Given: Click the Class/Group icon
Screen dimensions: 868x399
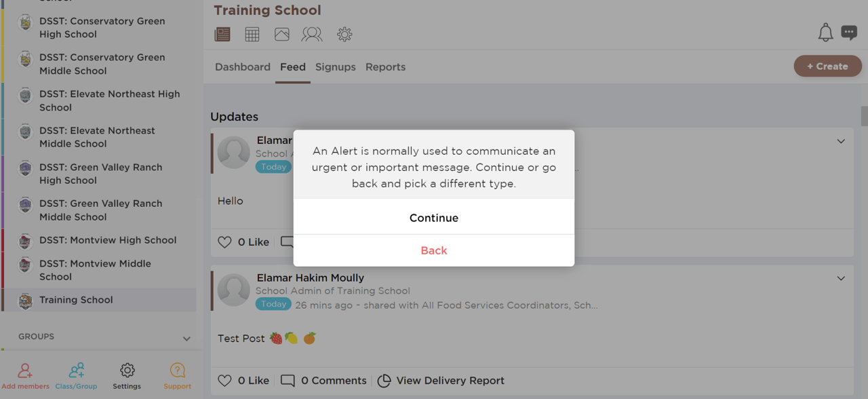Looking at the screenshot, I should pyautogui.click(x=77, y=370).
